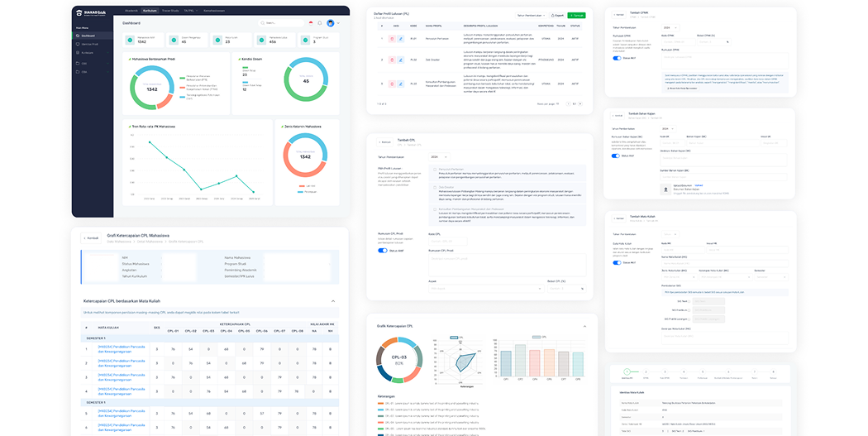
Task: Click the Upload link for Dokumen Bahan Kajian
Action: (699, 185)
